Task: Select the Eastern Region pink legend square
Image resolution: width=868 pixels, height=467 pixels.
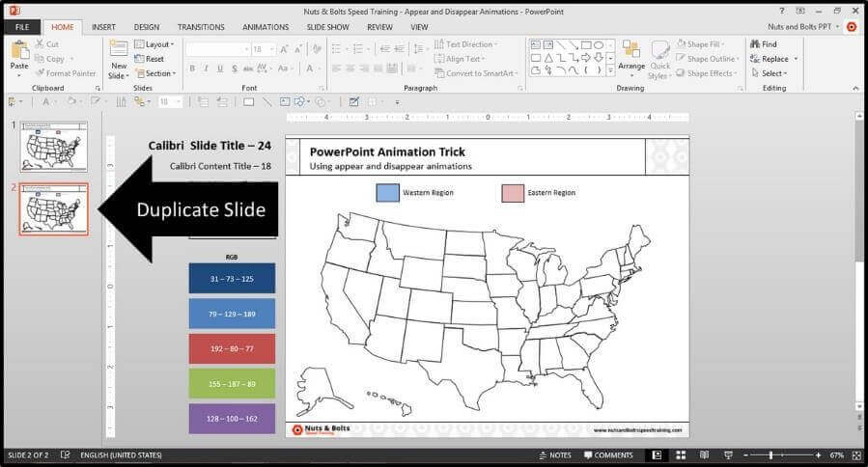Action: click(x=513, y=193)
